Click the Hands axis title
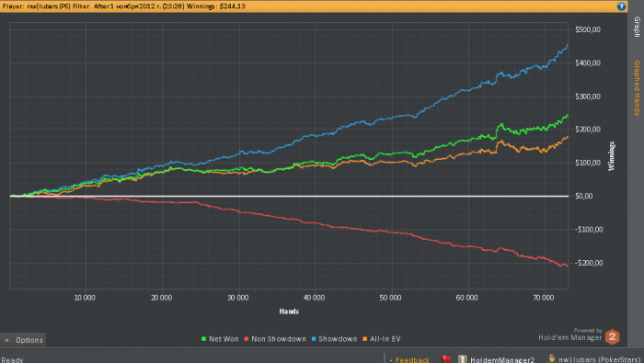This screenshot has width=644, height=363. coord(289,312)
